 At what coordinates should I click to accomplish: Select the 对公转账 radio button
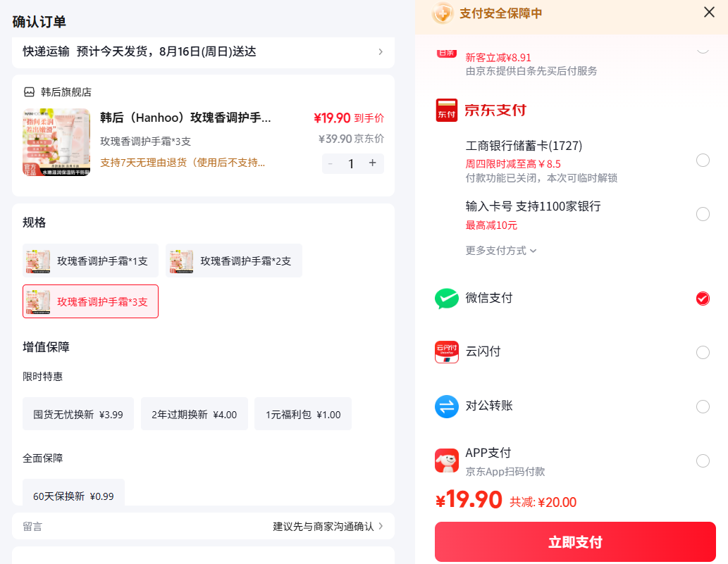703,407
